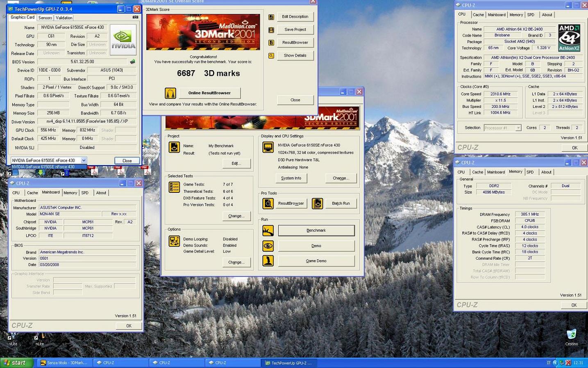Click the Show Details button
This screenshot has width=588, height=368.
pos(295,55)
